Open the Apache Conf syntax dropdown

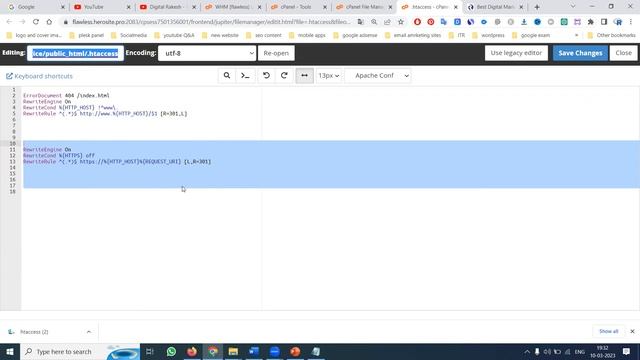[378, 76]
